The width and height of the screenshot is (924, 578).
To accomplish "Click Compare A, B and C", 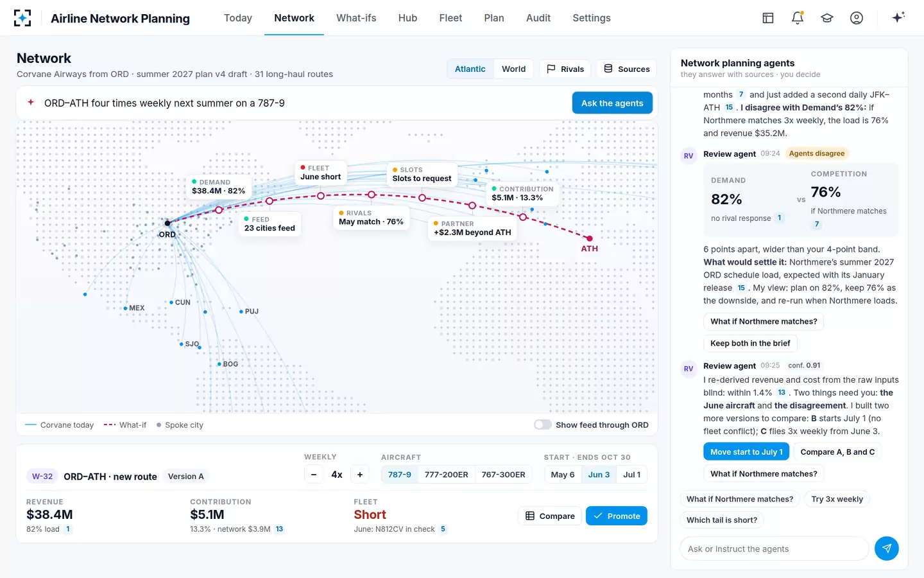I will click(x=837, y=451).
